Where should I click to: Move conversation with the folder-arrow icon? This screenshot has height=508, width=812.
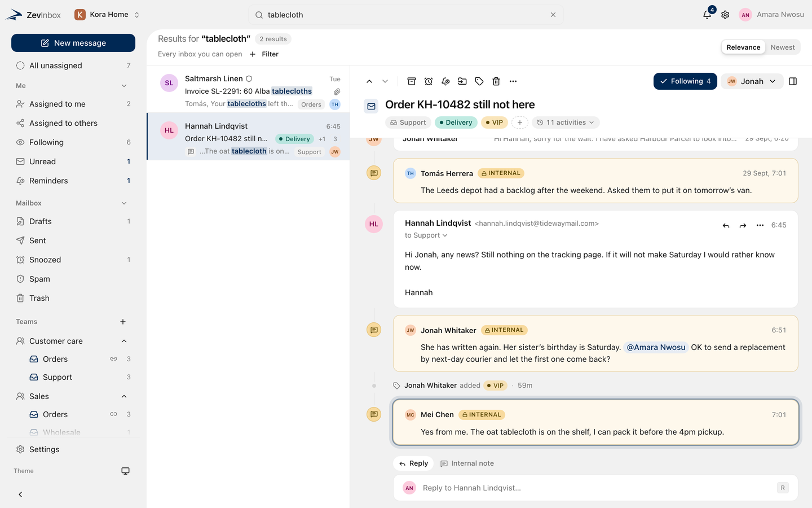pyautogui.click(x=462, y=81)
